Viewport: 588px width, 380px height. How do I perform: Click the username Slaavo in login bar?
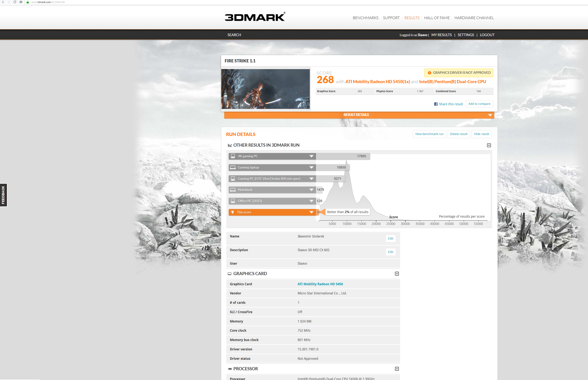(x=422, y=35)
